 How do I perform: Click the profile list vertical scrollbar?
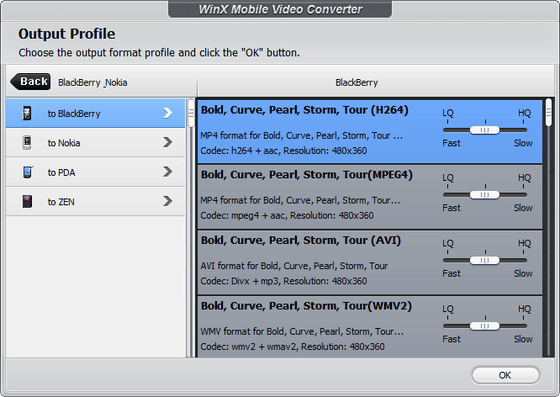tap(549, 228)
